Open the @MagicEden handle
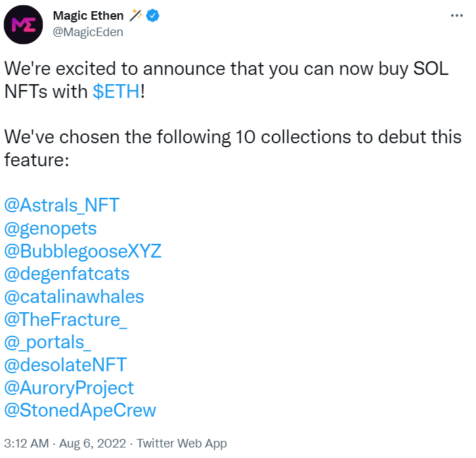 click(88, 32)
